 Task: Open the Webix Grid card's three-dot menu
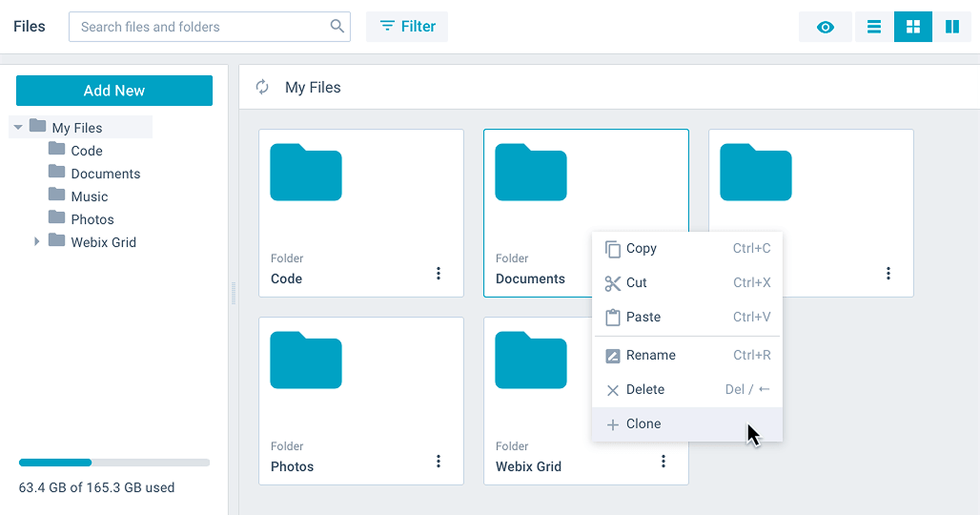(x=664, y=462)
